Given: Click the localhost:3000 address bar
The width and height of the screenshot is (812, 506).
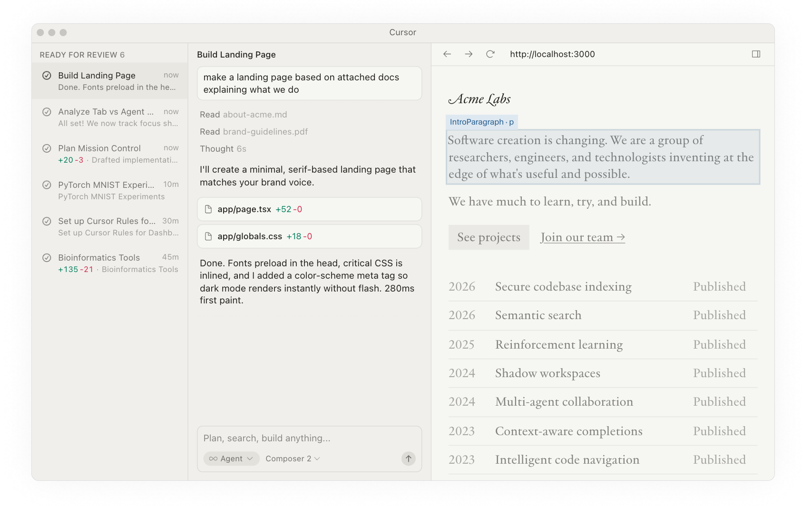Looking at the screenshot, I should (x=552, y=54).
